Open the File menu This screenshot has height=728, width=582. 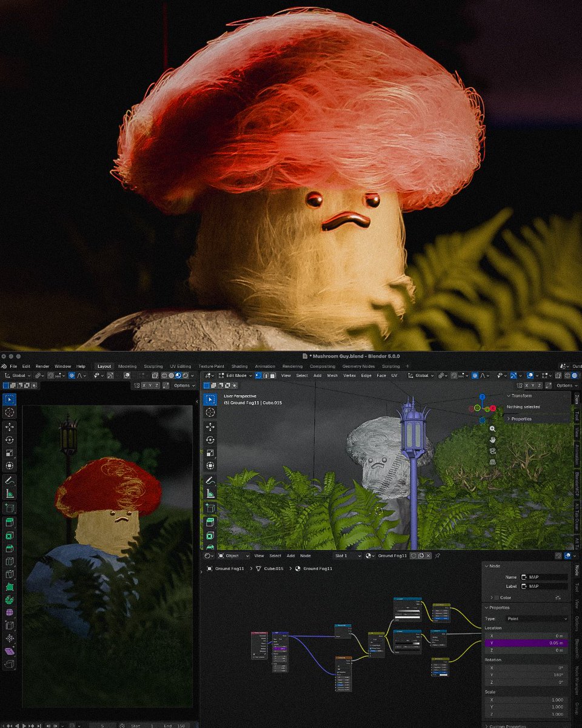click(x=13, y=366)
